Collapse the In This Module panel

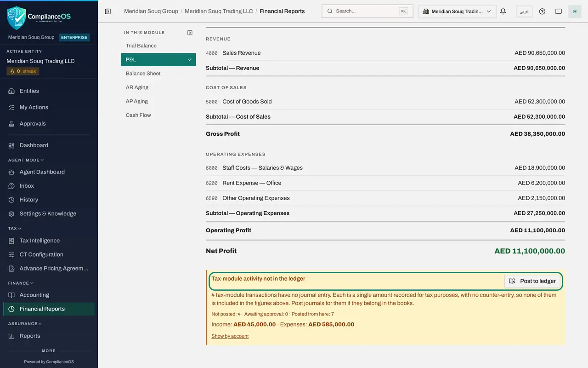[x=190, y=33]
